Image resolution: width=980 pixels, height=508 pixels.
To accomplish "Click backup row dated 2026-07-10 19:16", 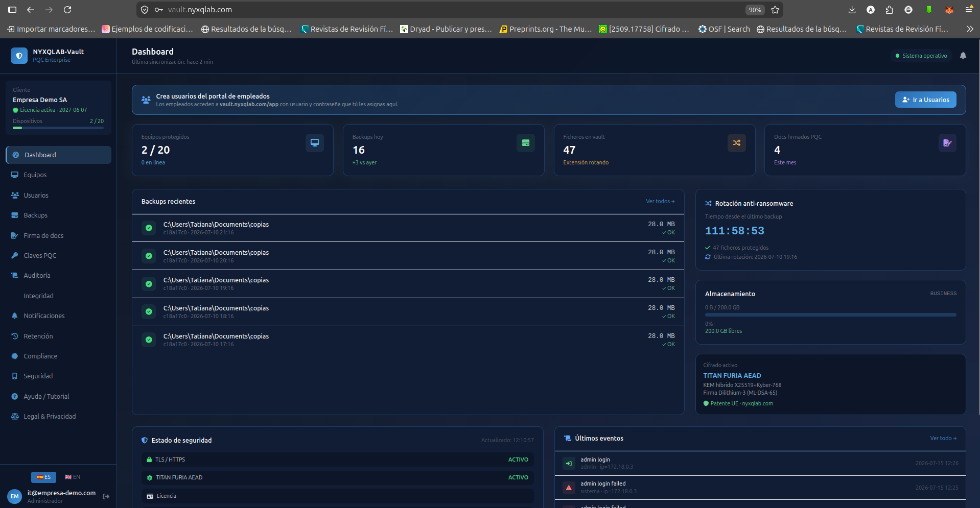I will point(408,284).
